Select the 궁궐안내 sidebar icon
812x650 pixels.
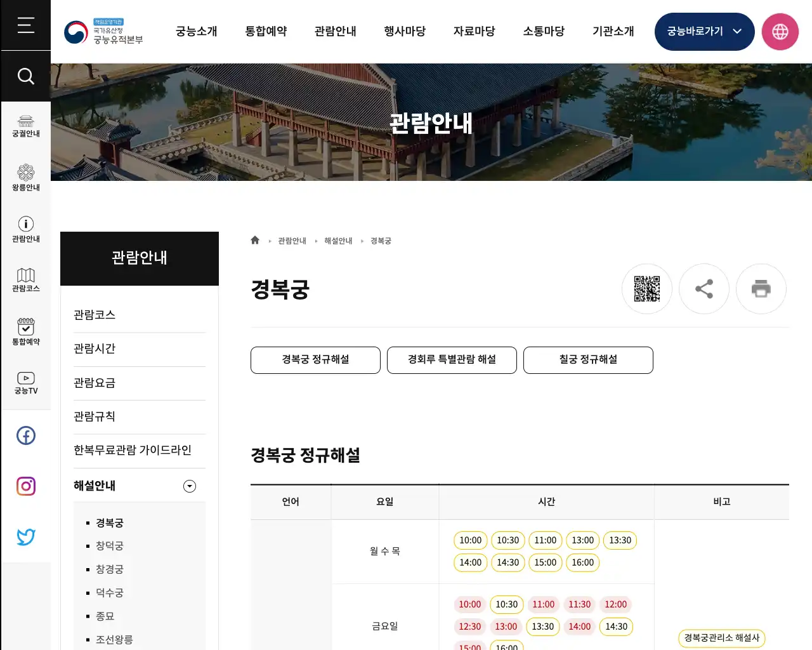25,125
